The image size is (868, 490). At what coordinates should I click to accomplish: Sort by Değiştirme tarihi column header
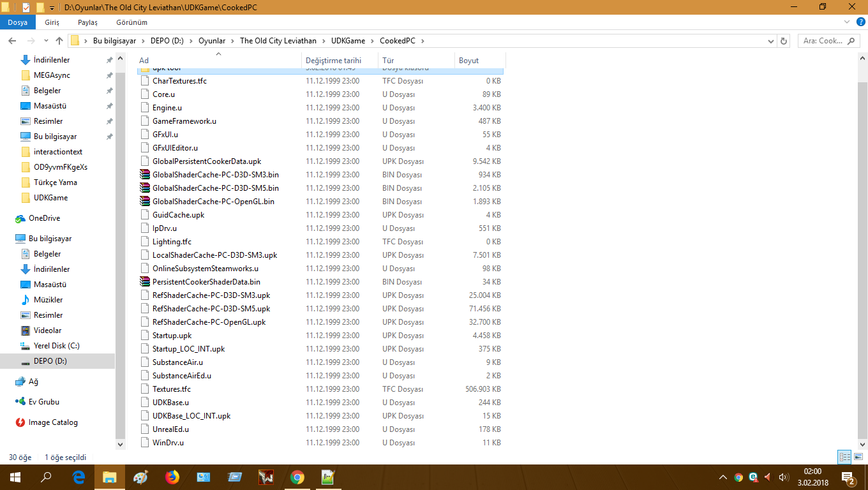click(340, 61)
